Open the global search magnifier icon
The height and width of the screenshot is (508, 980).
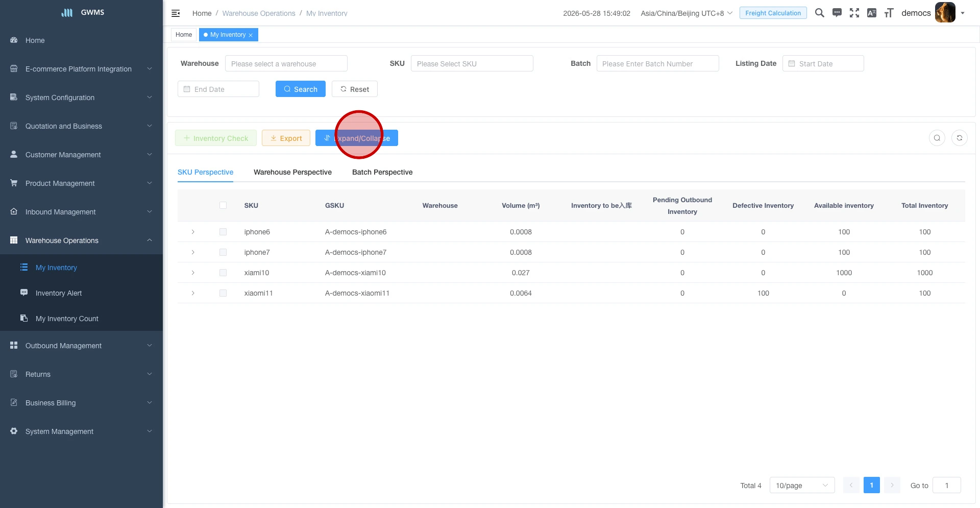click(x=820, y=13)
